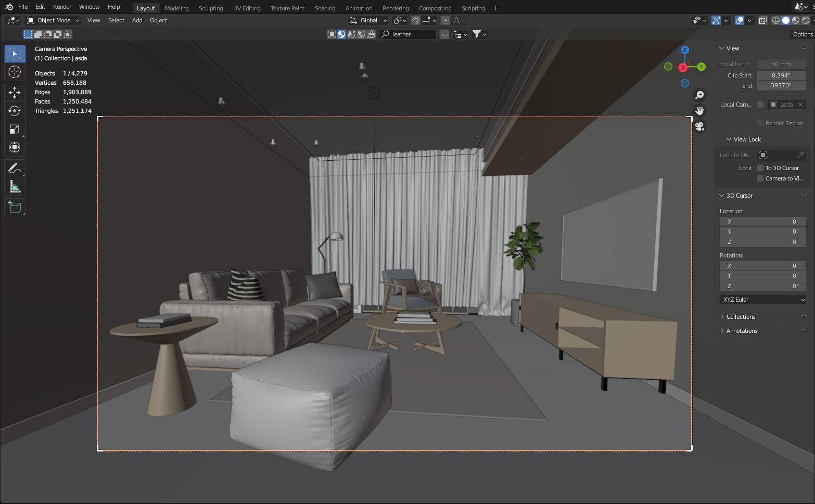Click the zoom magnifier gizmo in the viewport

pos(699,95)
